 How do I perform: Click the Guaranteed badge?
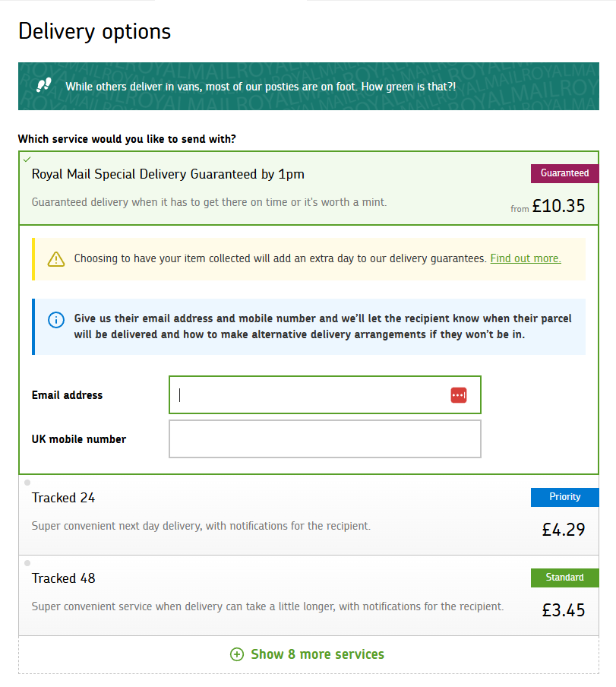(564, 173)
